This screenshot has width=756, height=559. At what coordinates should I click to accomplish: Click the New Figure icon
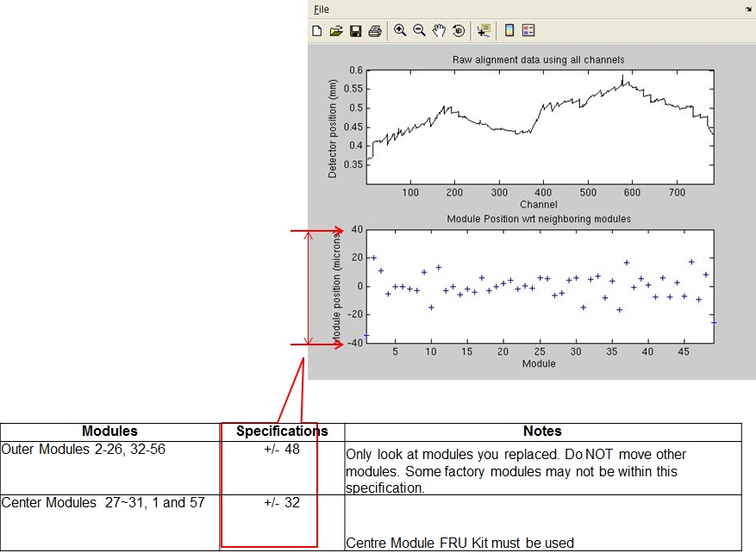tap(317, 31)
